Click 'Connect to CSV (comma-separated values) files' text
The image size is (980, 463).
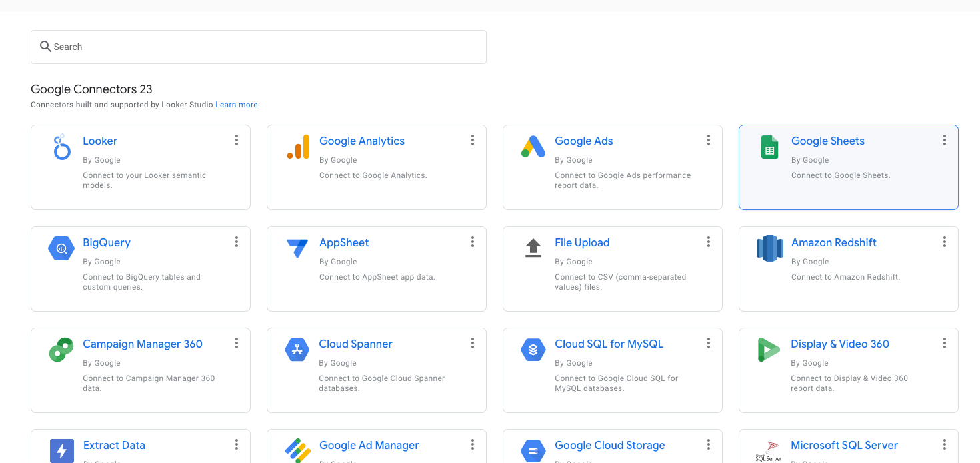click(620, 282)
